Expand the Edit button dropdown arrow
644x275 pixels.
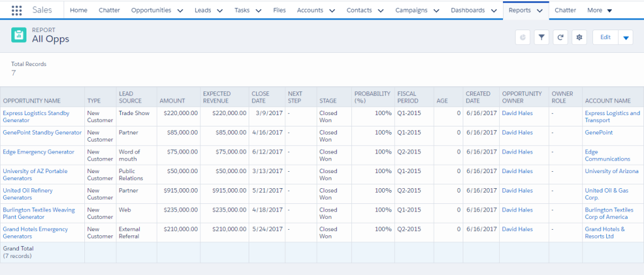(x=625, y=38)
